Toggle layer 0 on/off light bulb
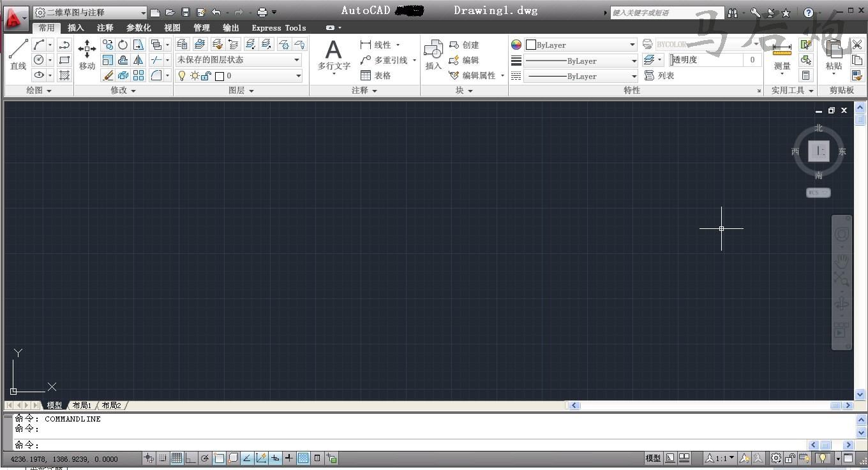 [182, 75]
